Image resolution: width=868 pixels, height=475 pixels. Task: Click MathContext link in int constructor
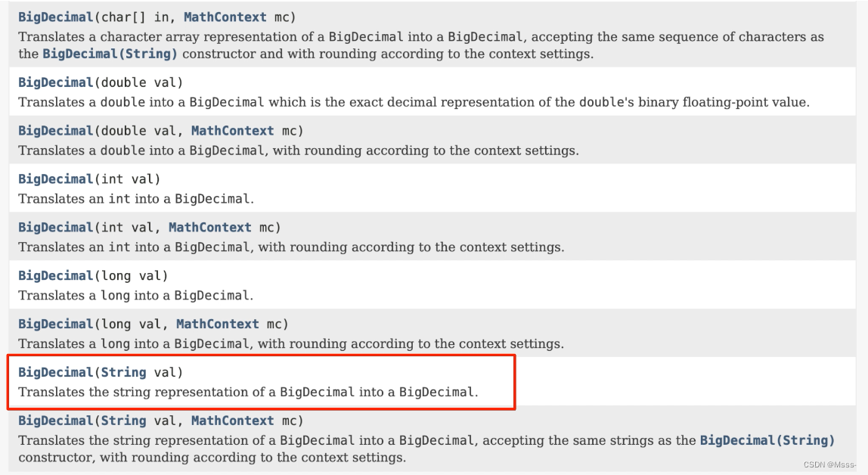pyautogui.click(x=209, y=227)
